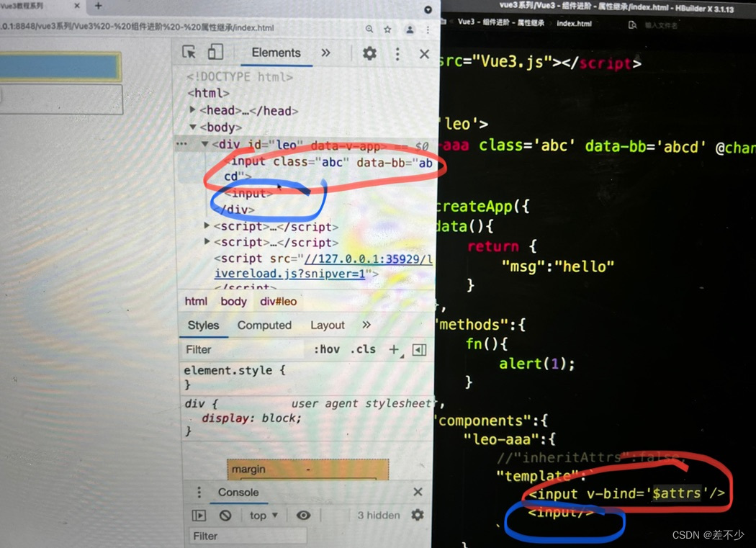756x548 pixels.
Task: Open the console drawer three-dot menu
Action: point(199,493)
